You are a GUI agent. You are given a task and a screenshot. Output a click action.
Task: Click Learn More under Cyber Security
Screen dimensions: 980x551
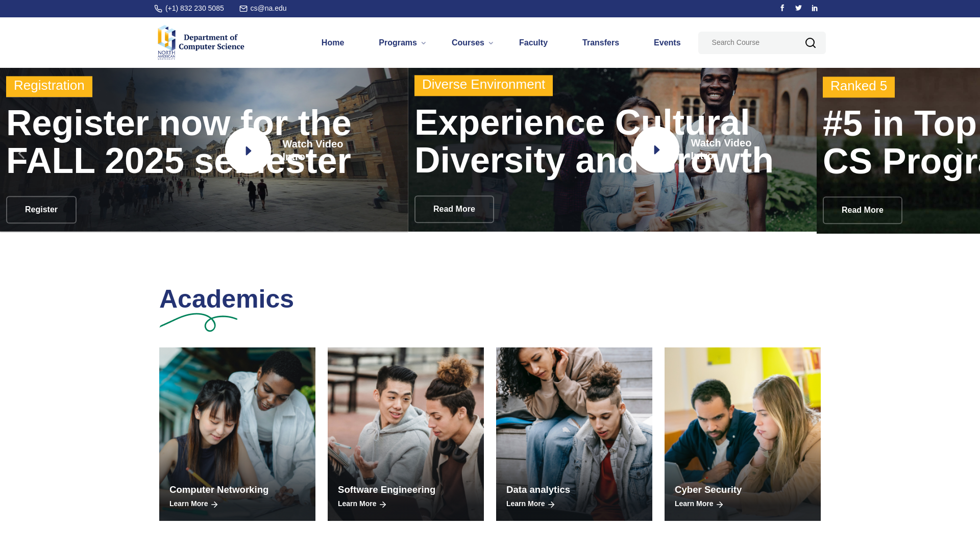tap(694, 504)
